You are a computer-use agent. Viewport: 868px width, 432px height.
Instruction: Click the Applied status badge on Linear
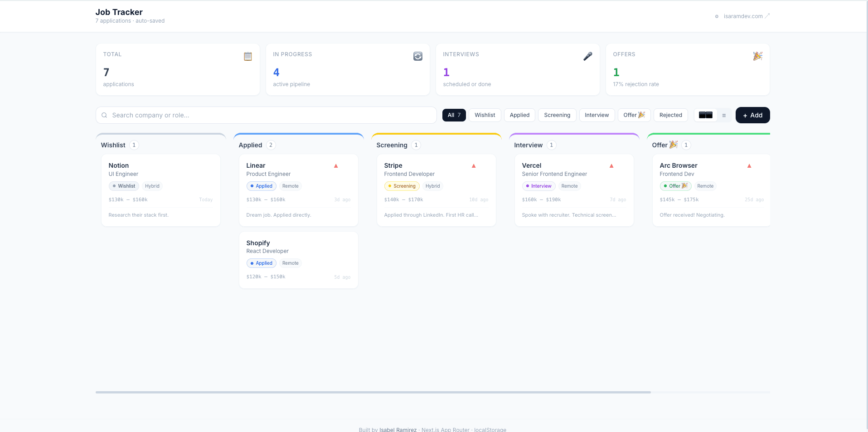pyautogui.click(x=262, y=186)
